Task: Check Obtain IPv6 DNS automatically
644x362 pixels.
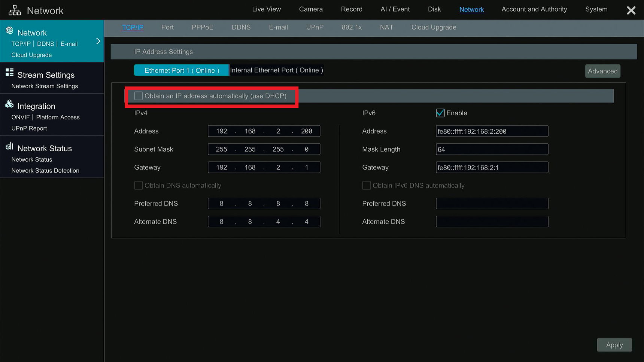Action: coord(366,185)
